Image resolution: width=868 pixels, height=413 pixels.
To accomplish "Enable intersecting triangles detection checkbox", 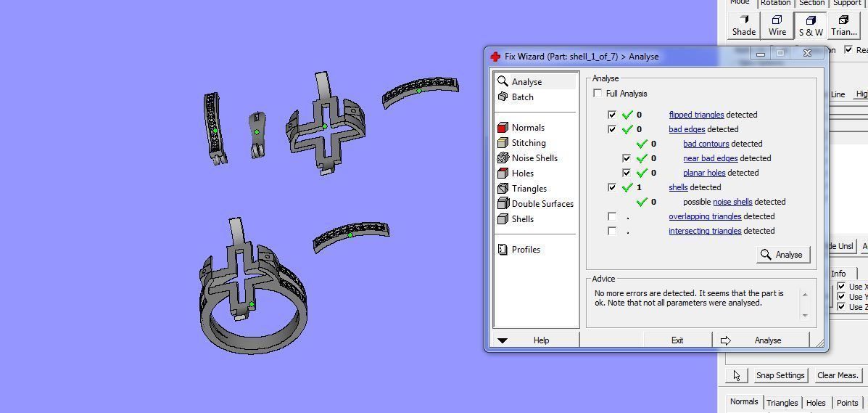I will pos(612,231).
